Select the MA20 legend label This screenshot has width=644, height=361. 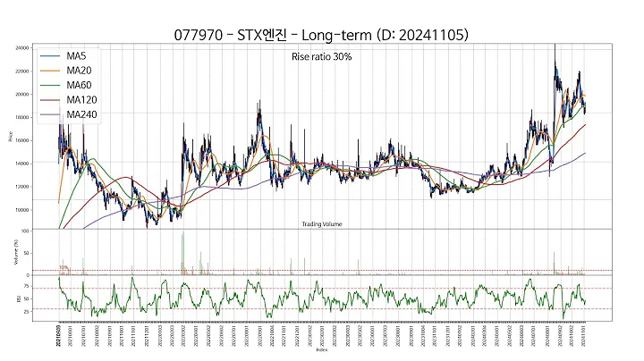click(x=79, y=71)
